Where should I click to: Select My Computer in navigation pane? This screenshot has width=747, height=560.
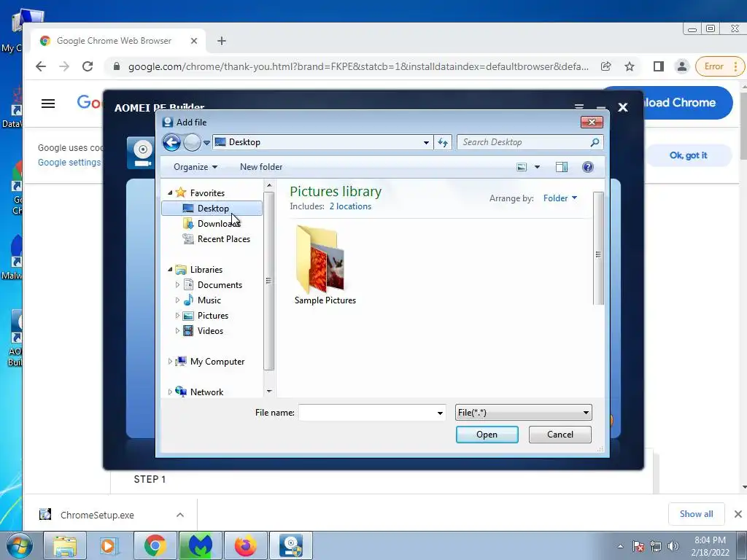point(217,362)
